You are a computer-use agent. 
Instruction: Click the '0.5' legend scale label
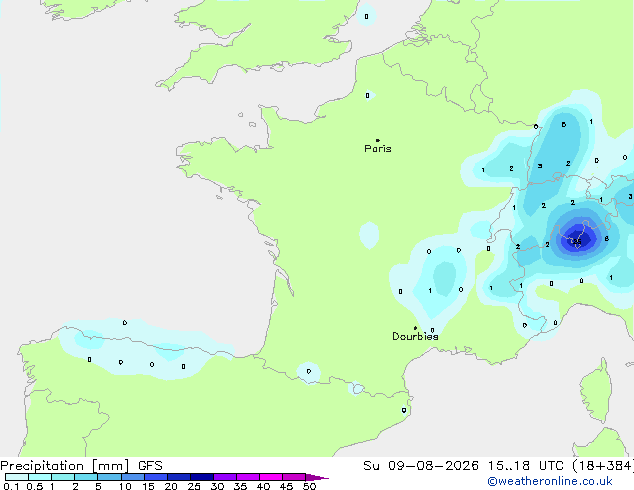[x=35, y=486]
